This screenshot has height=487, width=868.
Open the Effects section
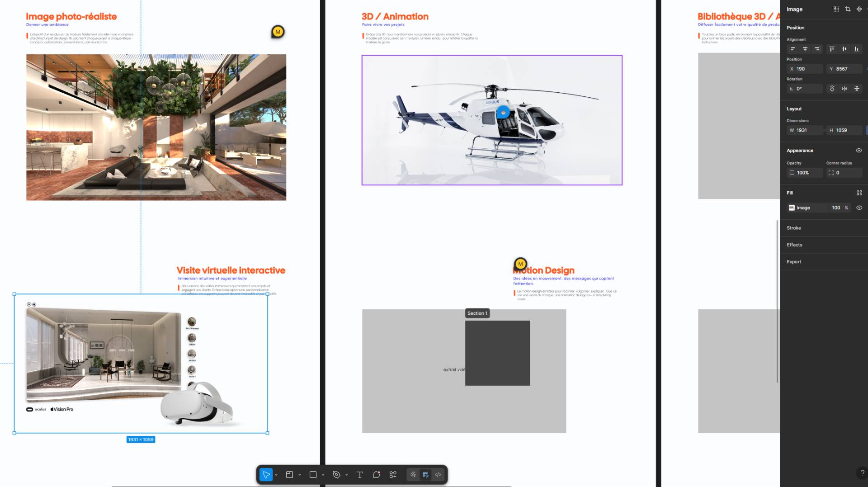click(794, 245)
